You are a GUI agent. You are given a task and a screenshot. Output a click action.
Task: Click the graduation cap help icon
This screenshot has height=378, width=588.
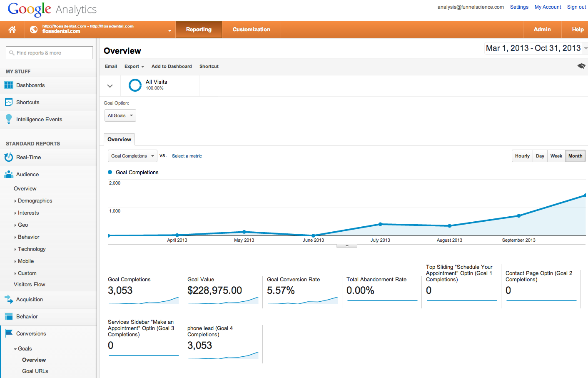click(x=581, y=66)
